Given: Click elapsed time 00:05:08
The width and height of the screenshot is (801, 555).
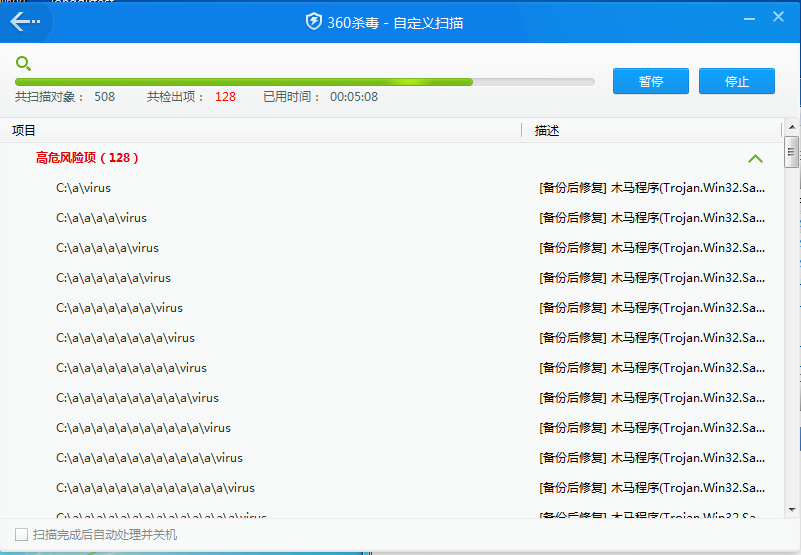Looking at the screenshot, I should (x=354, y=97).
